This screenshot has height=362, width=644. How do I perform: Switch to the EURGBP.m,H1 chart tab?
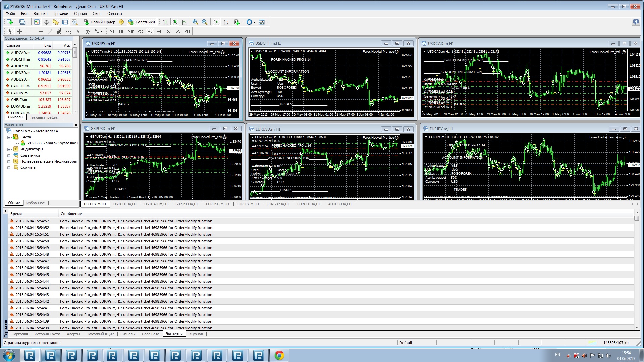pos(278,204)
